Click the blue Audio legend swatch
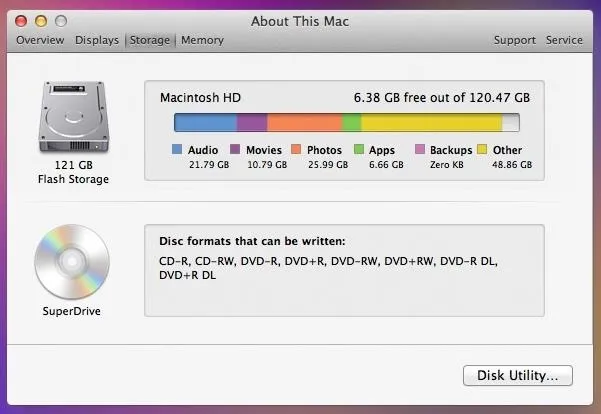The height and width of the screenshot is (414, 601). click(177, 149)
